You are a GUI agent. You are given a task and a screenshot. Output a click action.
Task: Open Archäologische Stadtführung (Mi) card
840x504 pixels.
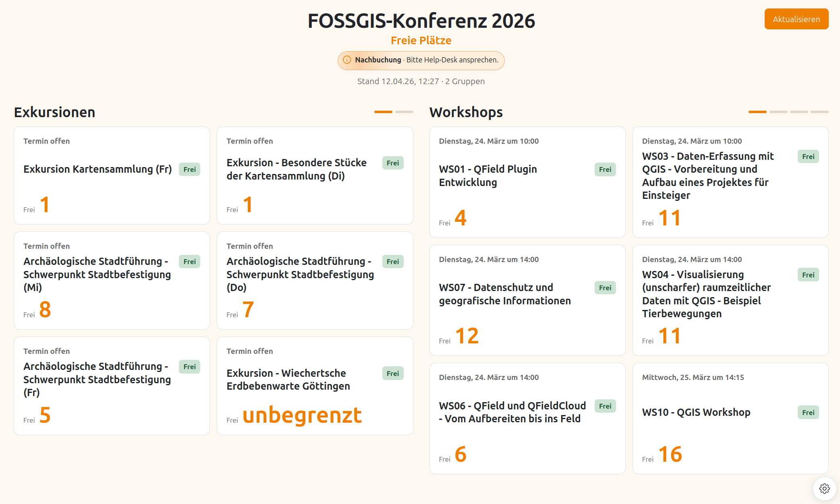112,280
